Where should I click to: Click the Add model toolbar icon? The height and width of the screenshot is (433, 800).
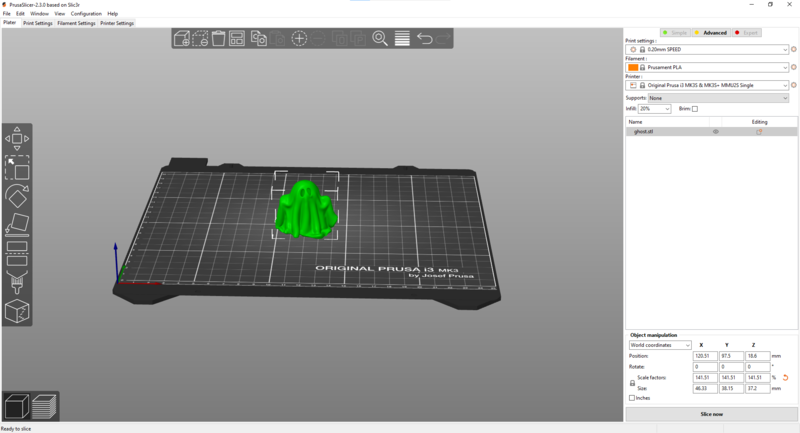click(182, 39)
